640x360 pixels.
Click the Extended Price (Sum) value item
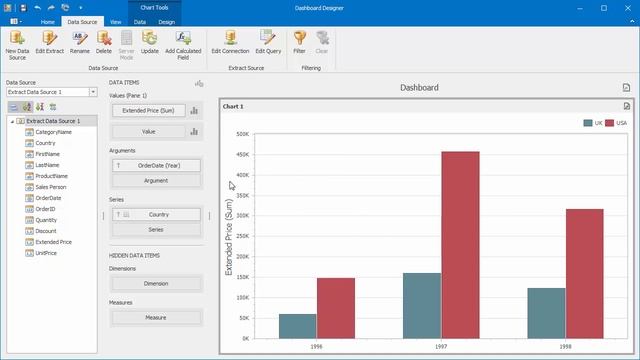tap(149, 111)
